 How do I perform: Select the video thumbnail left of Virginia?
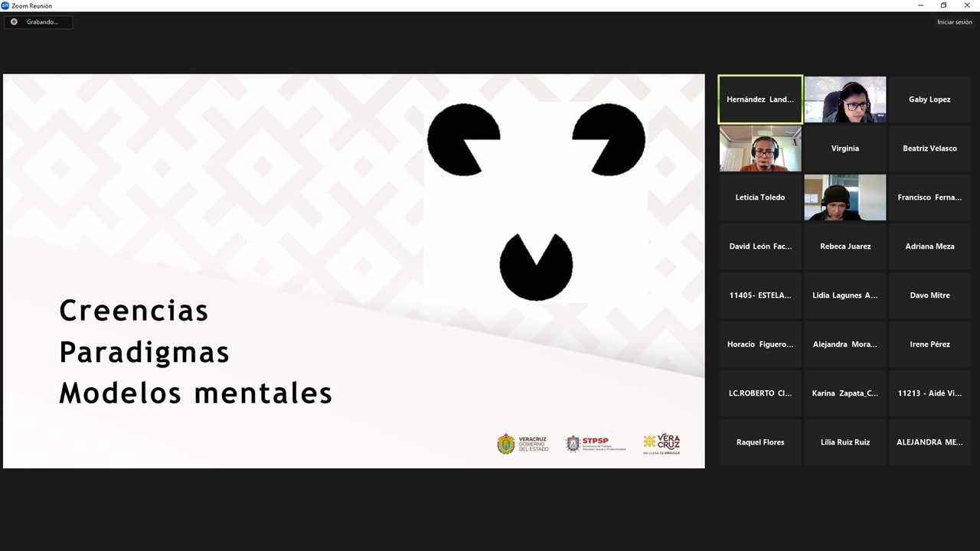pos(760,148)
